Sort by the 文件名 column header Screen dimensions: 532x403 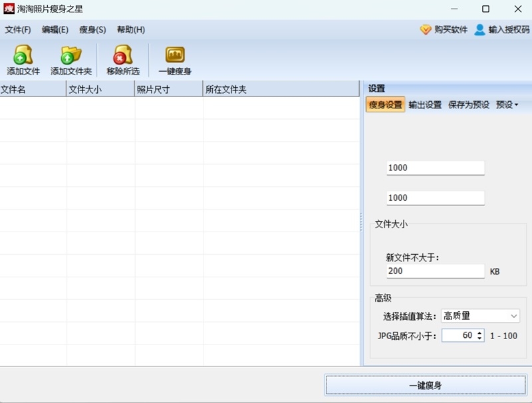pos(33,89)
